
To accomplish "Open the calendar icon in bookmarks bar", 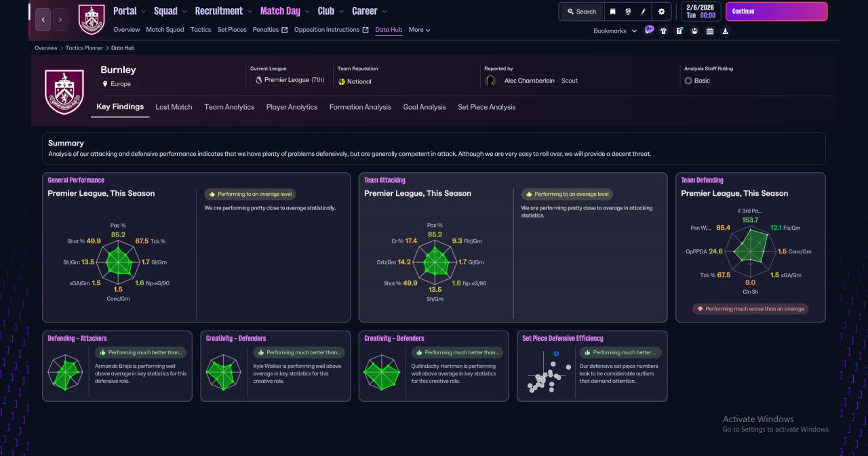I will click(x=710, y=30).
